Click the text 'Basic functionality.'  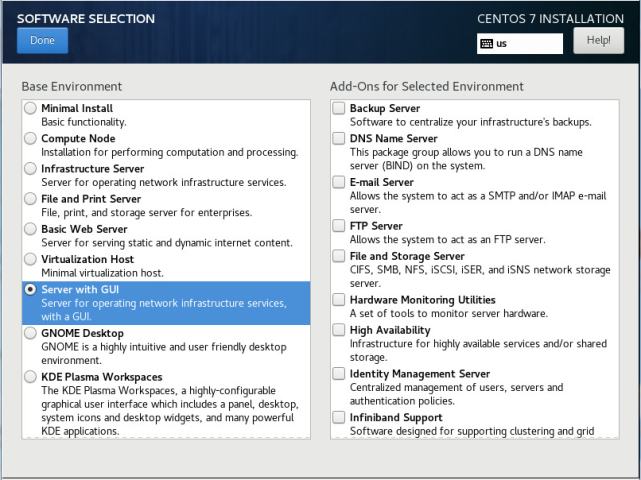click(x=84, y=122)
